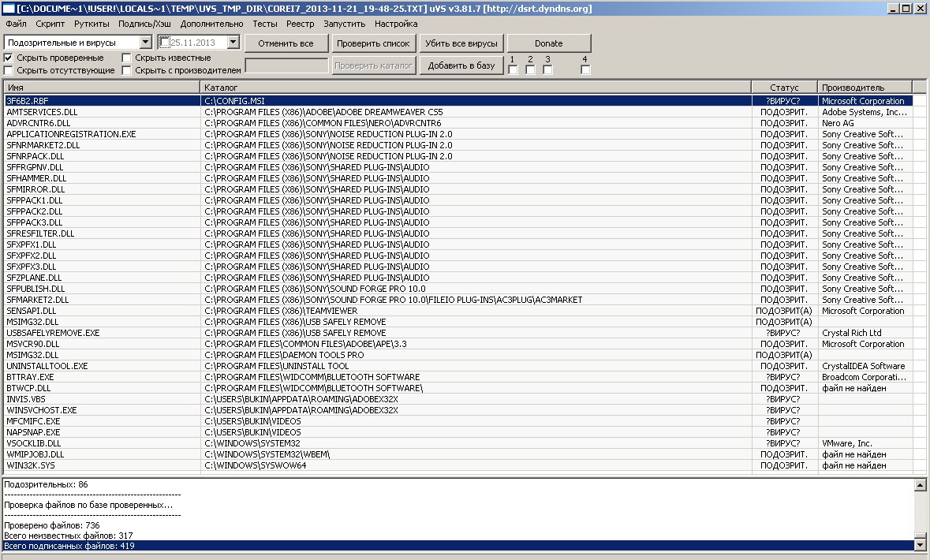This screenshot has width=930, height=560.
Task: Click the Добавить в базу button
Action: pyautogui.click(x=461, y=65)
